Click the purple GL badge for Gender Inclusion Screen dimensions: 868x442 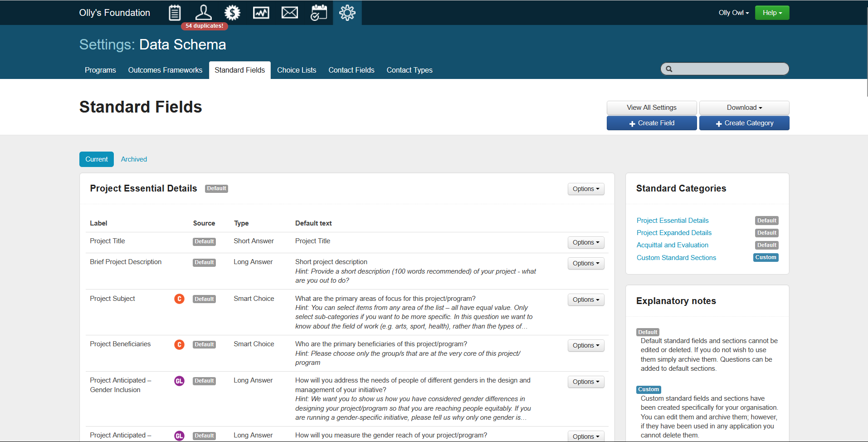tap(180, 381)
